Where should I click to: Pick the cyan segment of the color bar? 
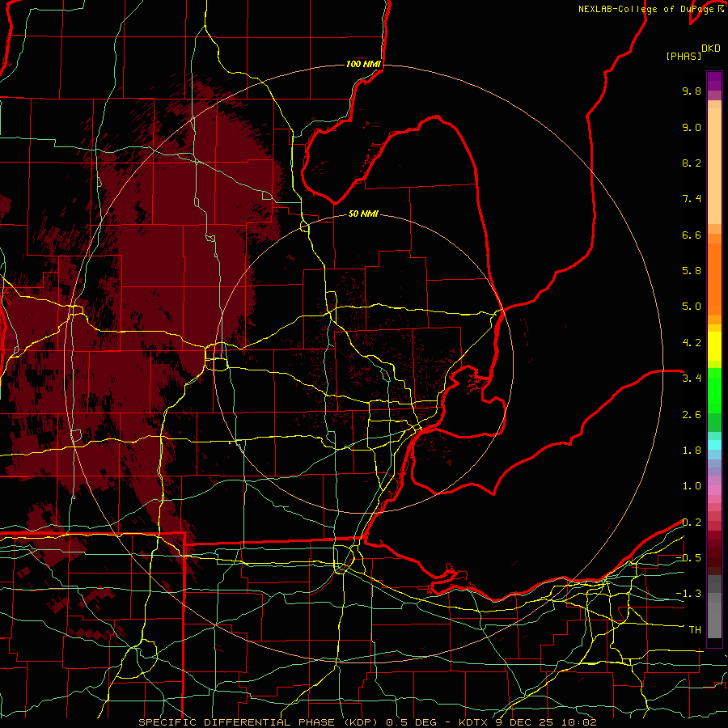pos(714,444)
